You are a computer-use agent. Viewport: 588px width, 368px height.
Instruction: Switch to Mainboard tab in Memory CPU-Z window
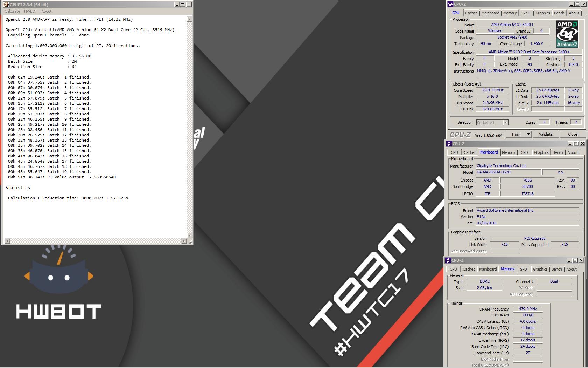pyautogui.click(x=488, y=269)
